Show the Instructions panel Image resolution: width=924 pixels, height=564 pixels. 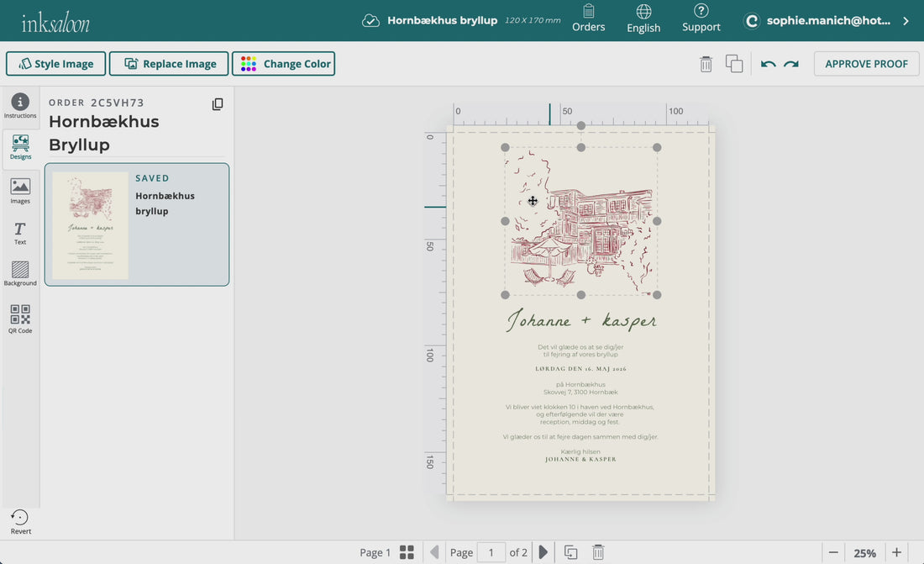[20, 106]
